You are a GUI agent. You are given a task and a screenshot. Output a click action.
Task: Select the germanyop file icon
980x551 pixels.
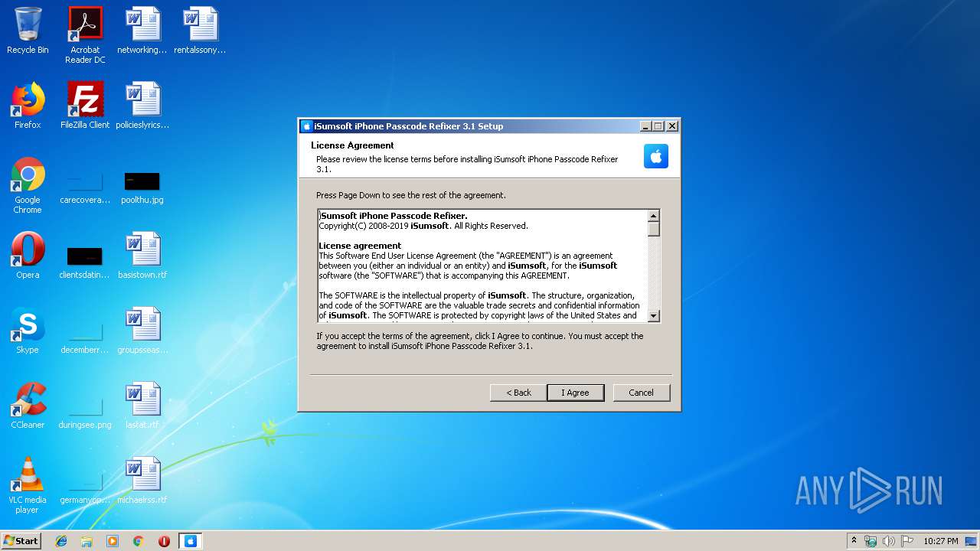coord(85,487)
